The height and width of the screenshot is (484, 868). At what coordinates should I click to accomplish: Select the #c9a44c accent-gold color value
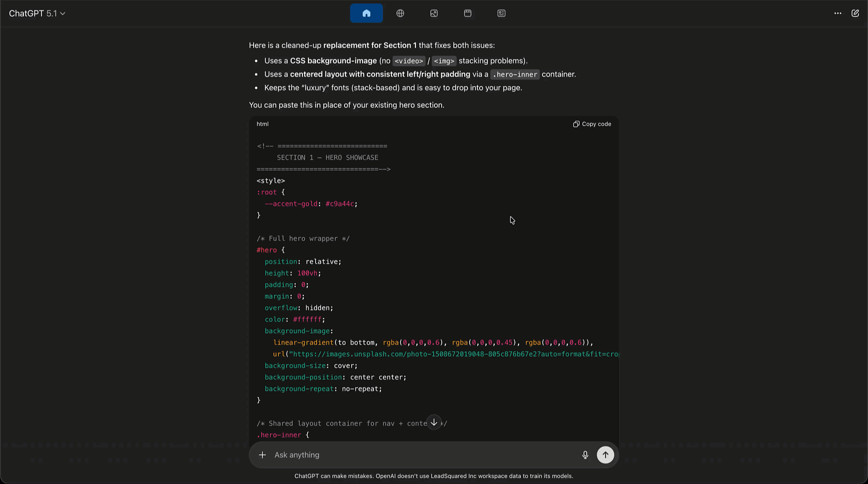coord(339,204)
